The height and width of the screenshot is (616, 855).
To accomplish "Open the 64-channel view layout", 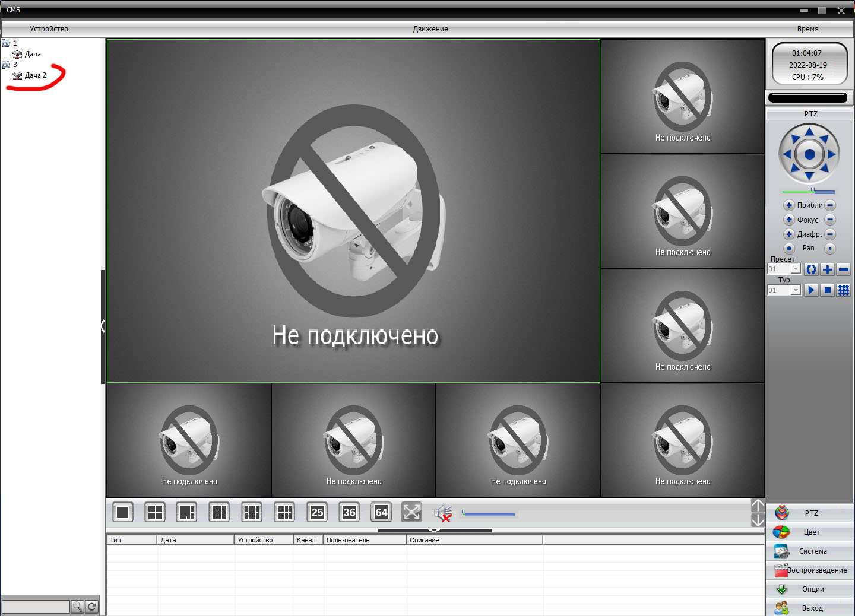I will (x=381, y=512).
